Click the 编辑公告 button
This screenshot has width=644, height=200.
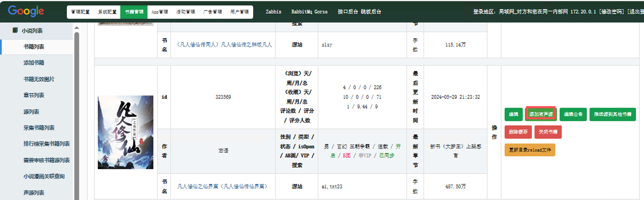click(573, 114)
